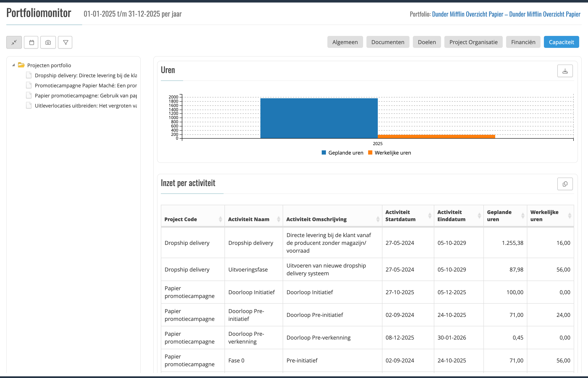The image size is (588, 378).
Task: Select the Algemeen button
Action: pos(345,42)
